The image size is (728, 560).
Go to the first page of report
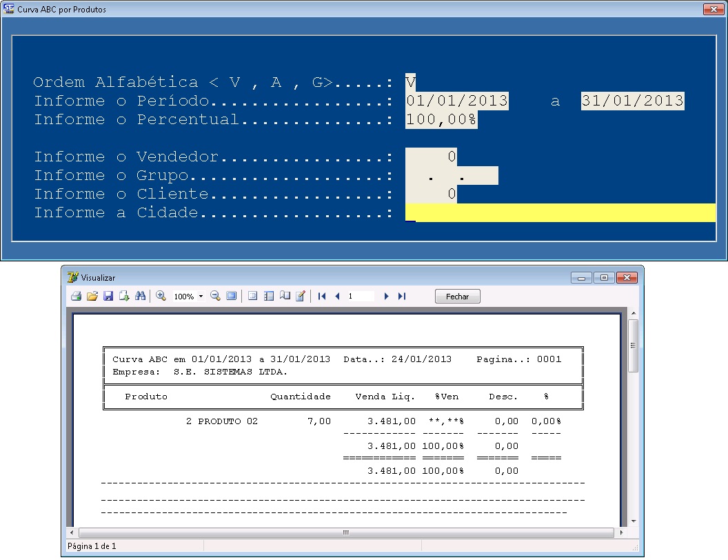(x=322, y=296)
